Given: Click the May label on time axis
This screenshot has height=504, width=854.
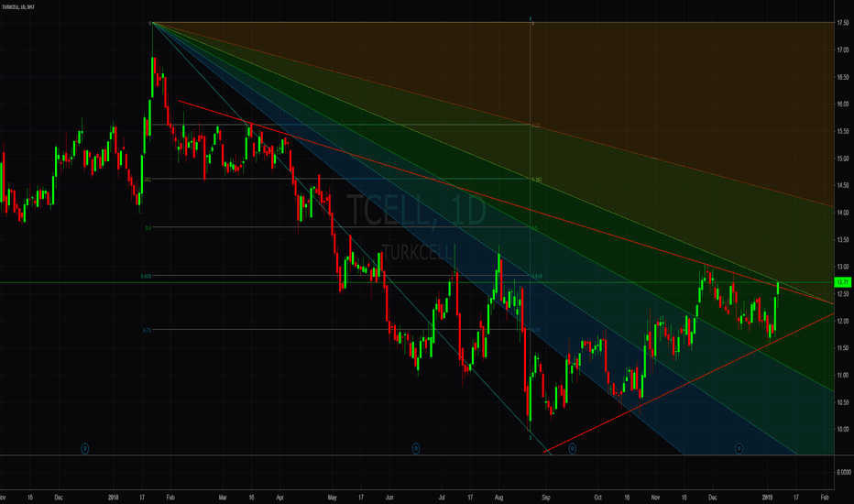Looking at the screenshot, I should (x=333, y=498).
